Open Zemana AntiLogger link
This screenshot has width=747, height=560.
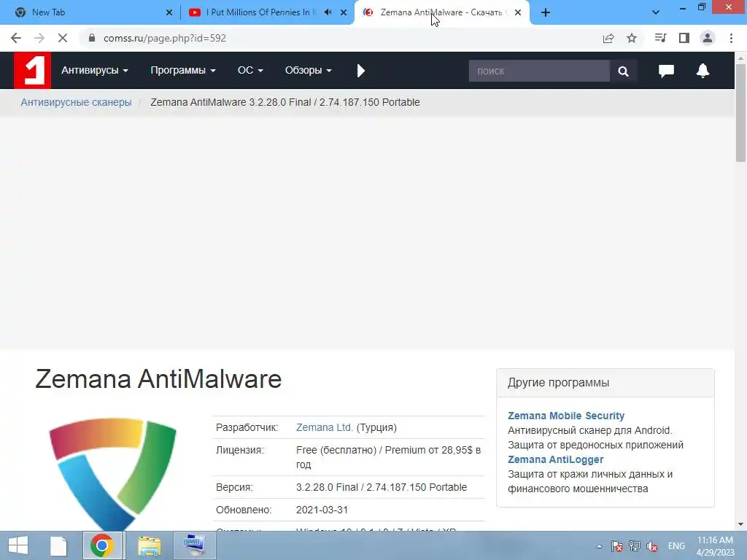click(555, 459)
